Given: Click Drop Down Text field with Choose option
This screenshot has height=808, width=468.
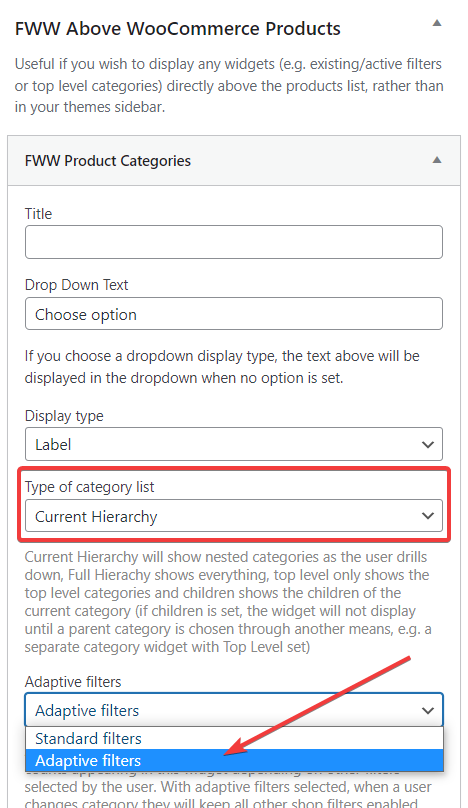Looking at the screenshot, I should (x=233, y=314).
